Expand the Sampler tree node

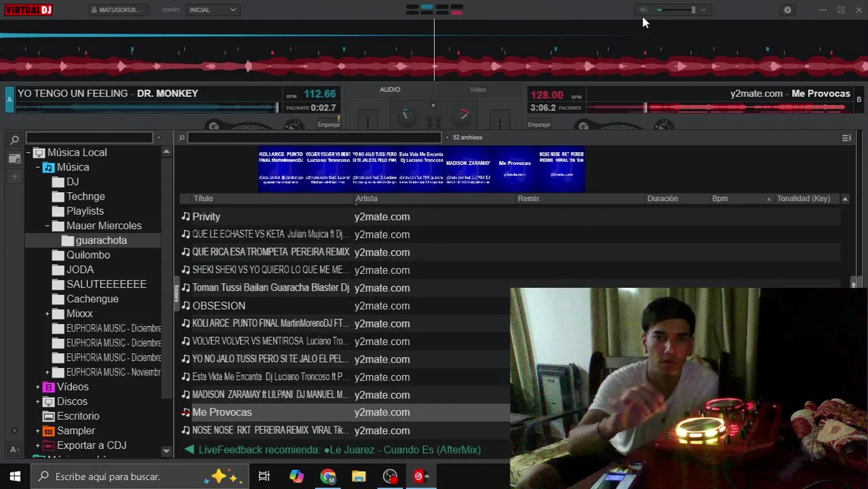(x=37, y=431)
